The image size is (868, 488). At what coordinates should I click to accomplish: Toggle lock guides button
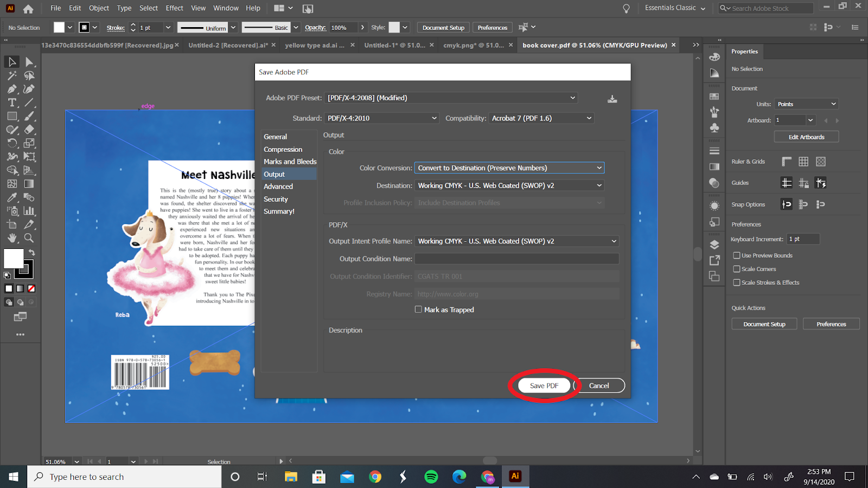(x=803, y=183)
